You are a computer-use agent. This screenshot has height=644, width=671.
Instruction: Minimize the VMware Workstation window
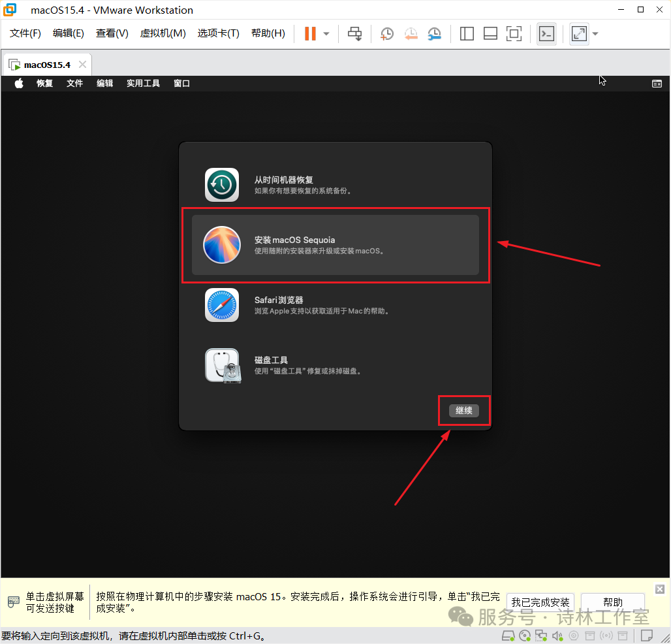[621, 9]
